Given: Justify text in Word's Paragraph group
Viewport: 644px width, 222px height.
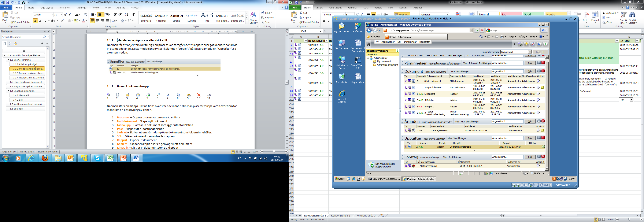Looking at the screenshot, I should click(x=107, y=21).
